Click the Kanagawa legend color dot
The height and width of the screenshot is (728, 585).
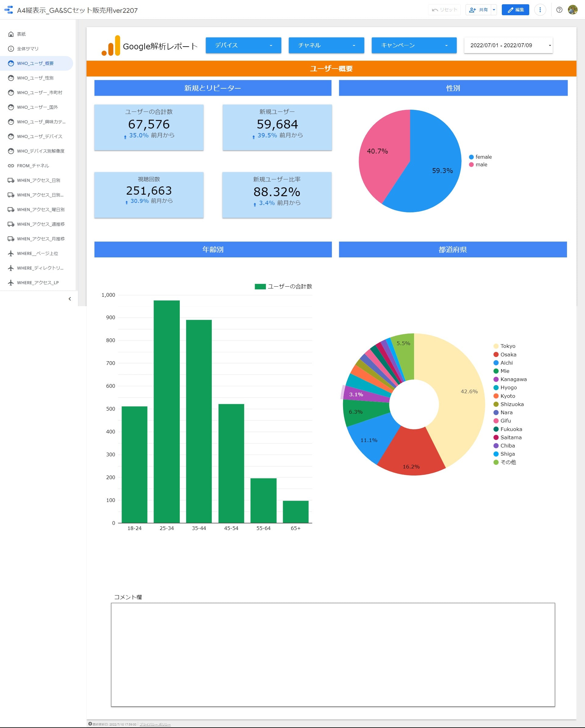[496, 380]
